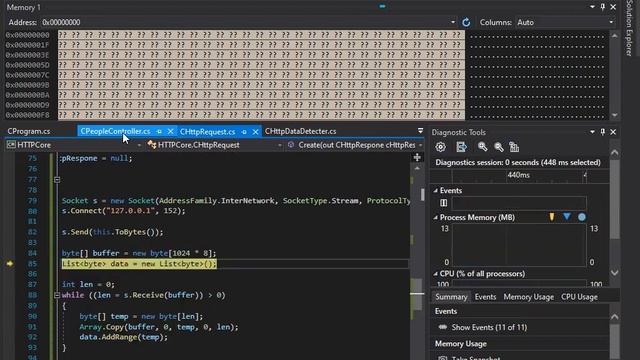The width and height of the screenshot is (640, 360).
Task: Open the Memory 1 window options arrow
Action: [x=592, y=7]
